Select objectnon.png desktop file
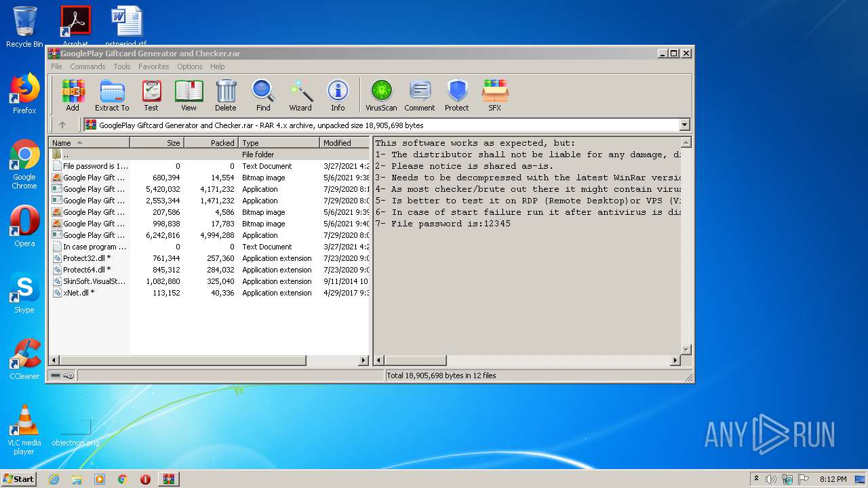 point(75,432)
